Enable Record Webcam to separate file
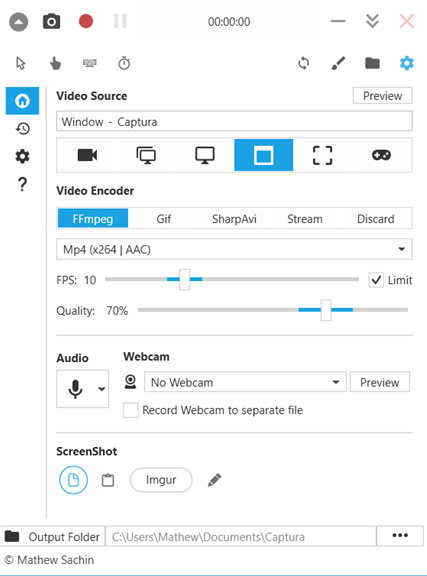Image resolution: width=427 pixels, height=576 pixels. click(131, 410)
